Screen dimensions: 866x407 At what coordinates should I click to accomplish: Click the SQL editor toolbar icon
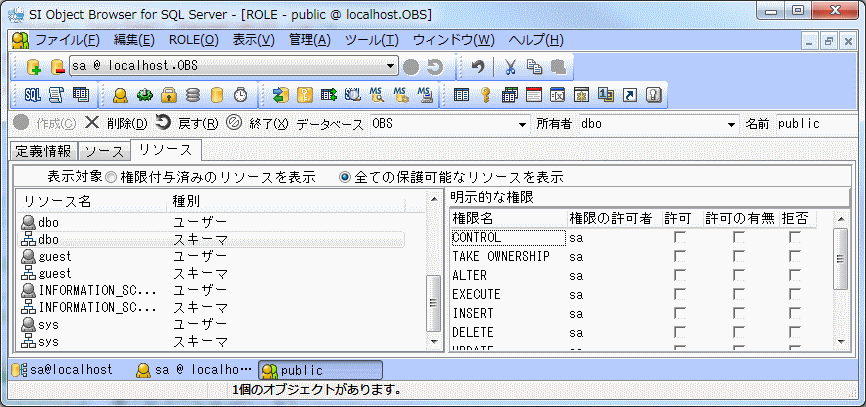click(x=32, y=95)
